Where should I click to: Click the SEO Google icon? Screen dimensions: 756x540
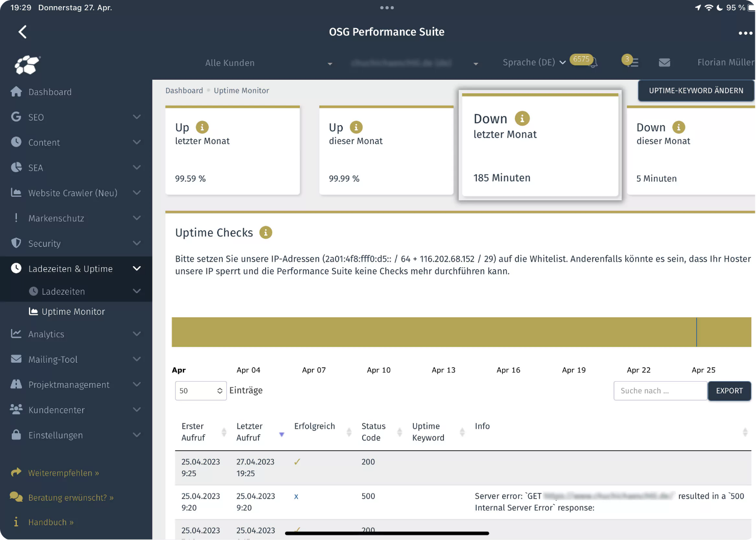pyautogui.click(x=16, y=116)
